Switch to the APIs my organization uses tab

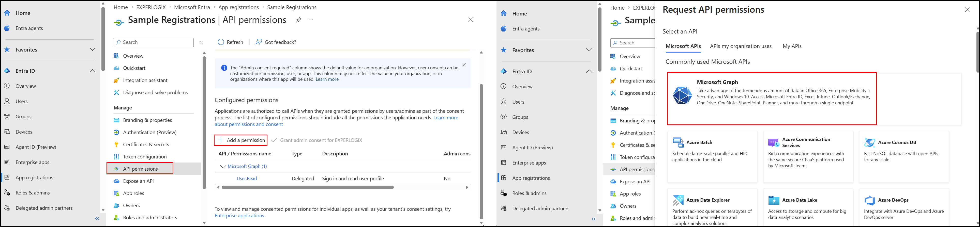[x=741, y=46]
